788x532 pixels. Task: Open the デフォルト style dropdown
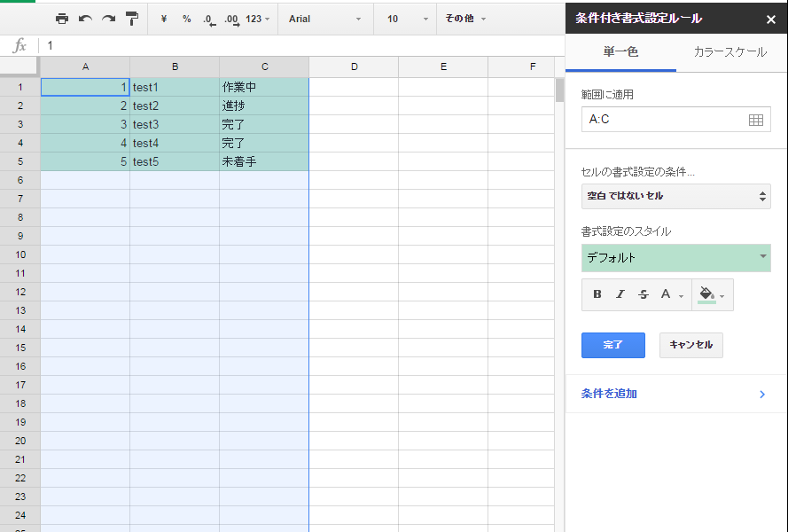pos(676,257)
